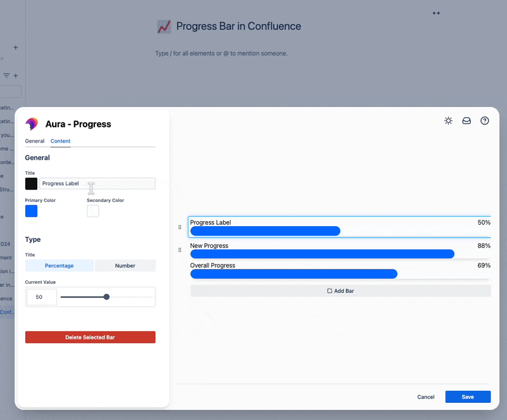The image size is (507, 420).
Task: Click the drag handle beside New Progress bar
Action: 179,250
